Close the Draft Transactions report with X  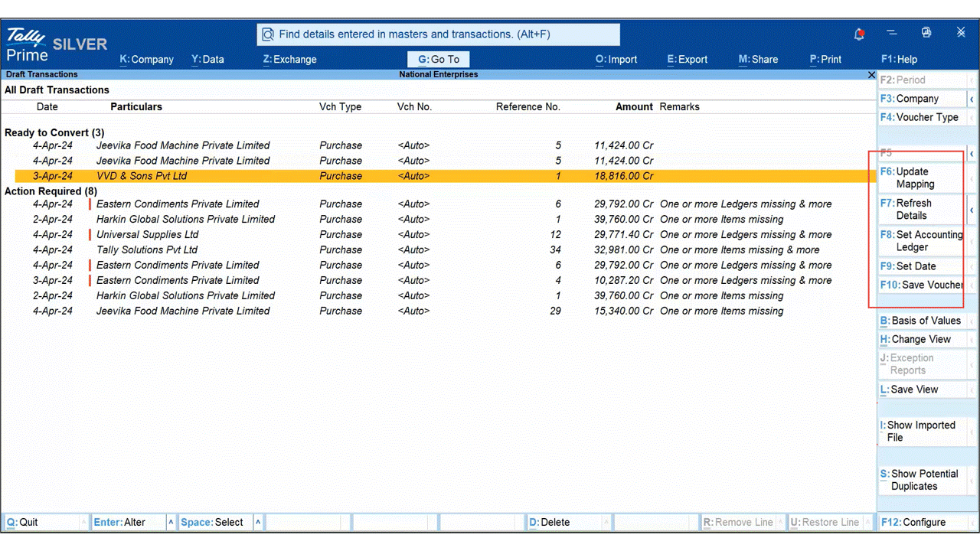[871, 75]
